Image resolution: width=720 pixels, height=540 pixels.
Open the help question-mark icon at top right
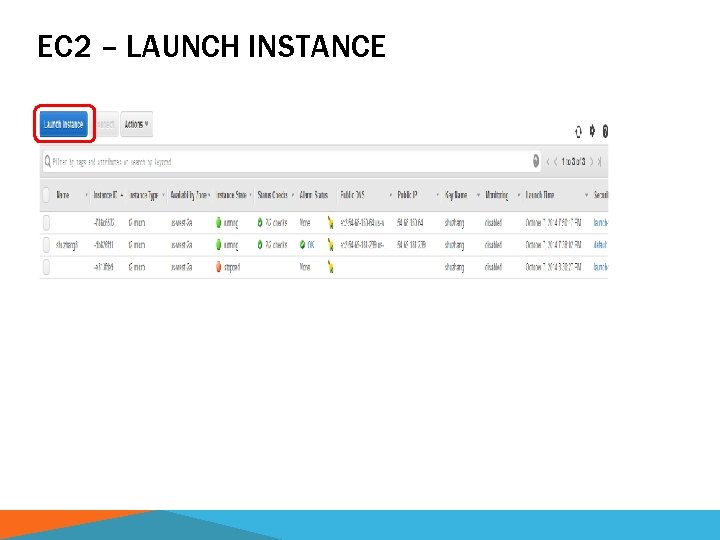(605, 131)
